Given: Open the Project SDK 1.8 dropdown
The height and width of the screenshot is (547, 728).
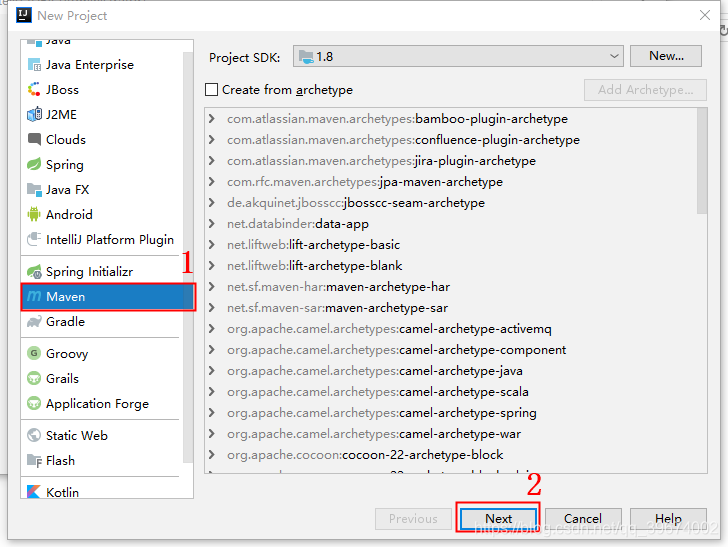Looking at the screenshot, I should pyautogui.click(x=458, y=56).
